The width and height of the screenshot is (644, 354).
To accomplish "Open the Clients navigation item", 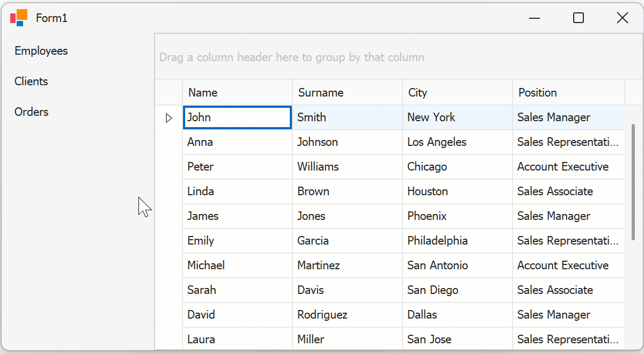I will click(x=31, y=82).
